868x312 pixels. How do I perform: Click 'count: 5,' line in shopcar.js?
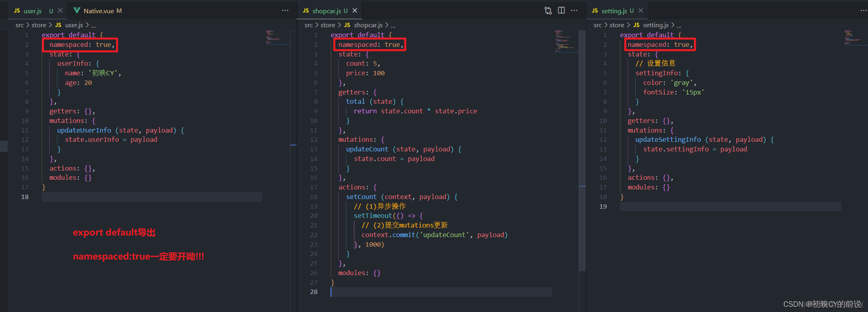tap(363, 64)
